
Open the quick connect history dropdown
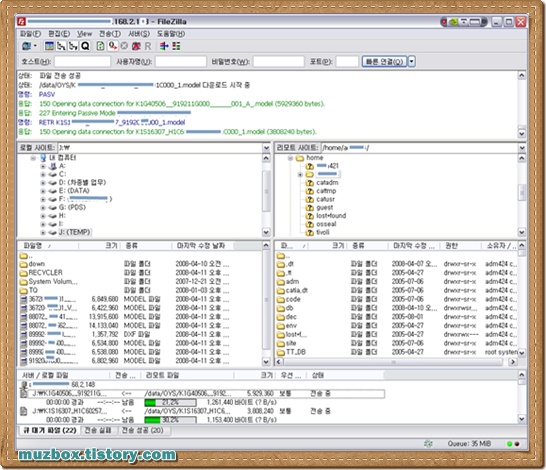pyautogui.click(x=412, y=62)
